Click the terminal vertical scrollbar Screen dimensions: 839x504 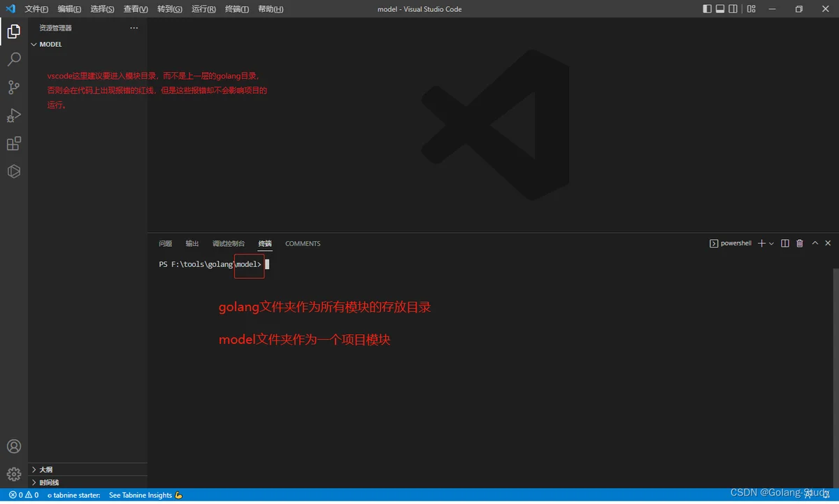[836, 377]
